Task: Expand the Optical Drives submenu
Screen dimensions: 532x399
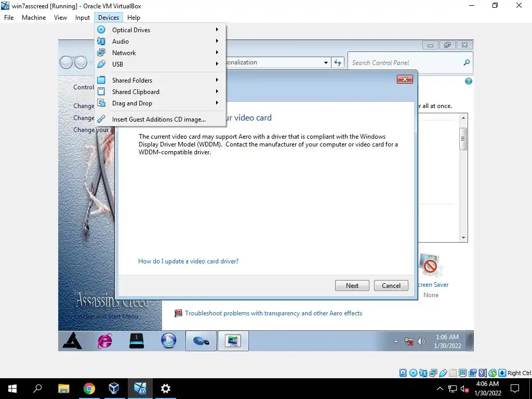Action: coord(160,30)
